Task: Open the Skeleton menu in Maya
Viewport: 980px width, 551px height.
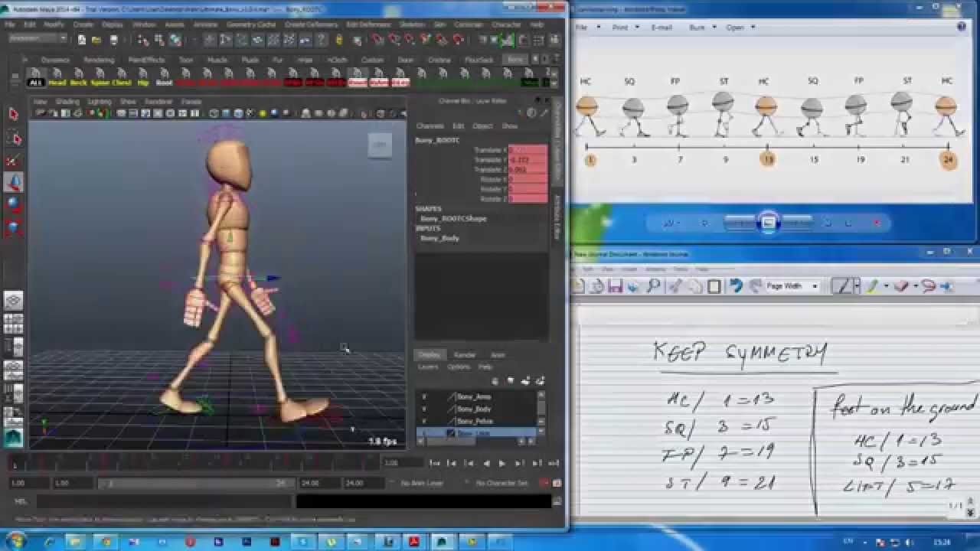Action: pos(412,24)
